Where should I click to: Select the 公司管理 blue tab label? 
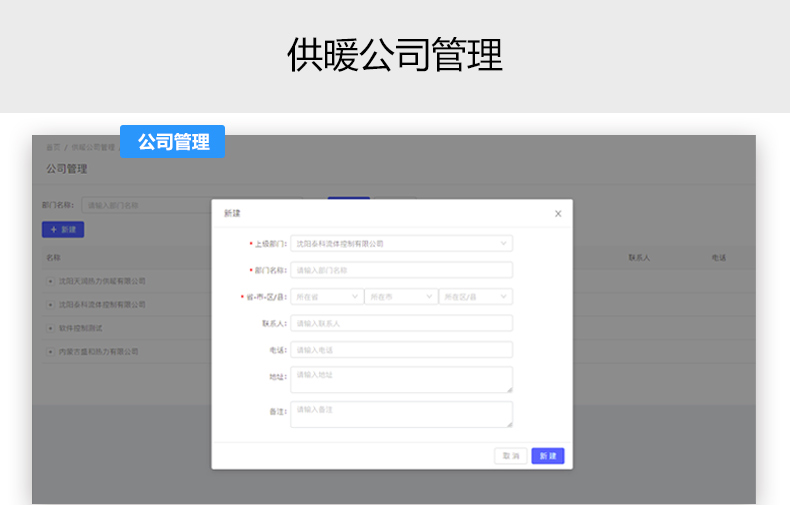click(x=173, y=142)
